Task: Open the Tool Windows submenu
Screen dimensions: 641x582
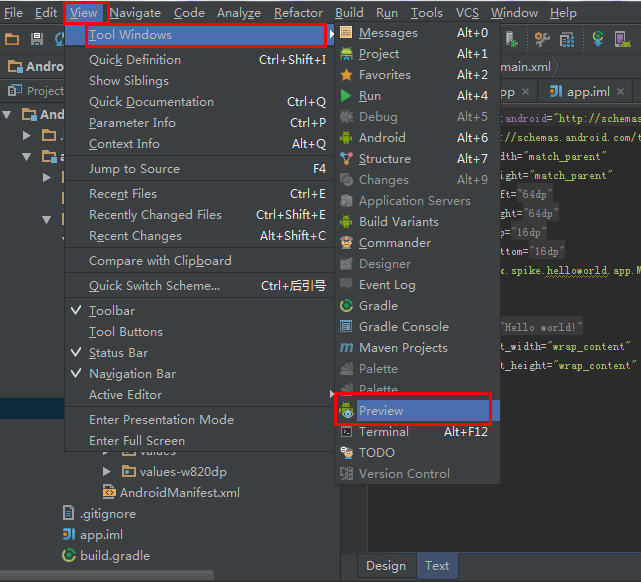Action: [199, 35]
